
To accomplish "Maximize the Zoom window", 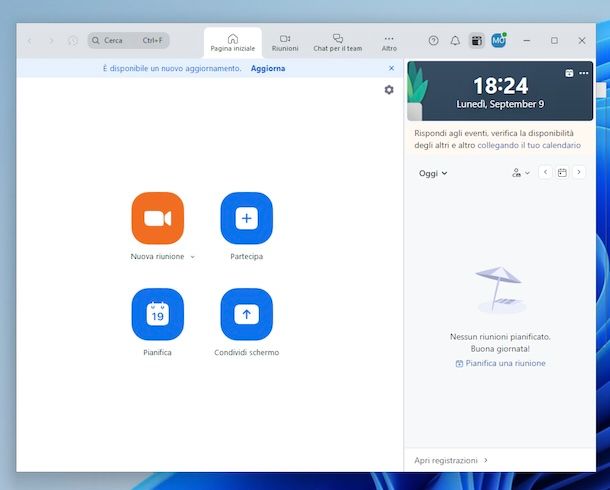I will point(554,40).
